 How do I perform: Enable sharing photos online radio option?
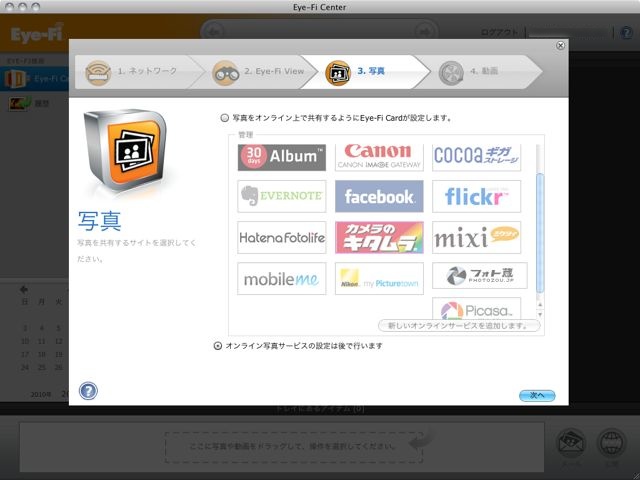pyautogui.click(x=224, y=118)
